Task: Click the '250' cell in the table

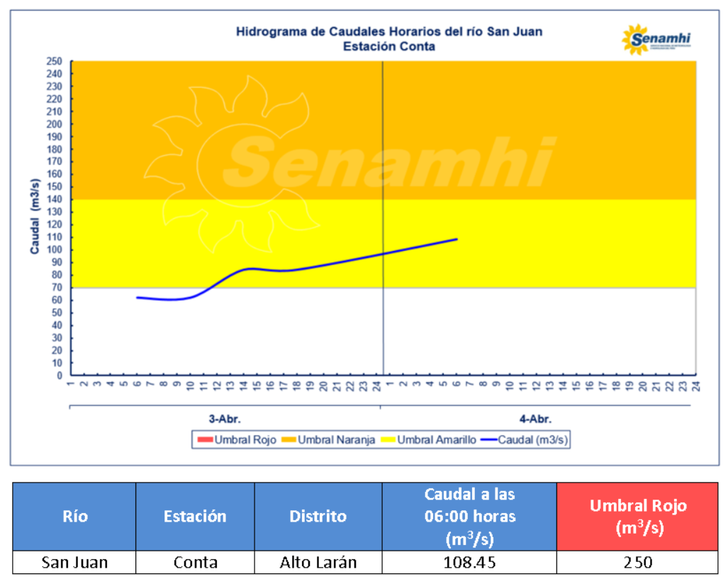Action: 638,562
